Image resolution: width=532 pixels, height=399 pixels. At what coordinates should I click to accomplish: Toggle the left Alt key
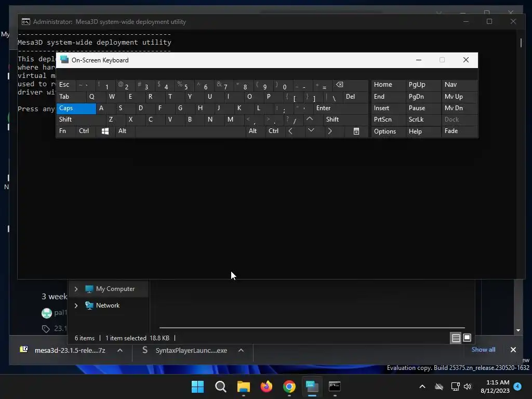[x=125, y=131]
